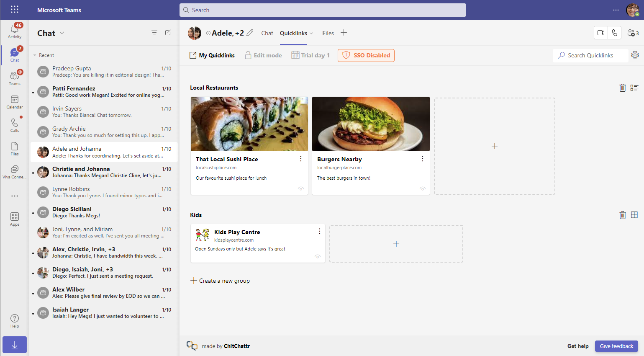Open the ChitChattr link
Viewport: 644px width, 356px height.
pos(237,346)
